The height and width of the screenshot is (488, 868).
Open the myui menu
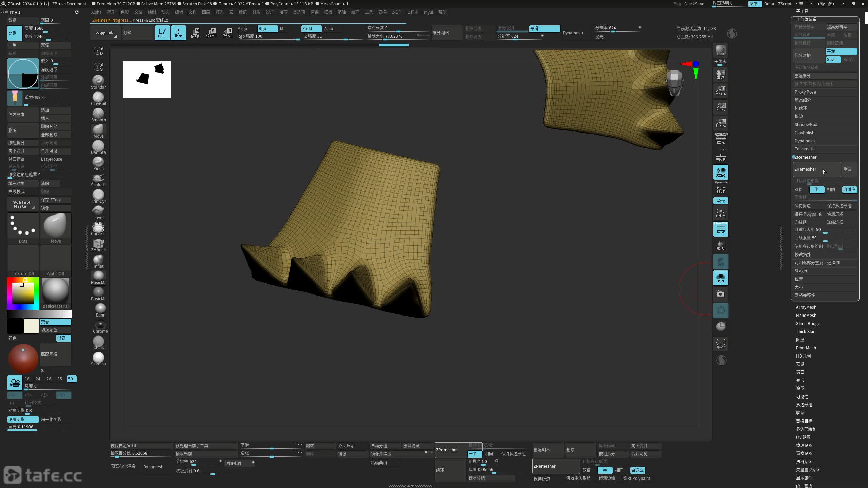tap(428, 12)
